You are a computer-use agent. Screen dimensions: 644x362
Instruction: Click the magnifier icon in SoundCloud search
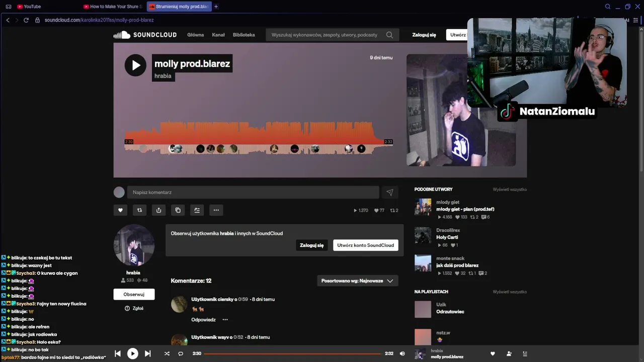tap(389, 35)
